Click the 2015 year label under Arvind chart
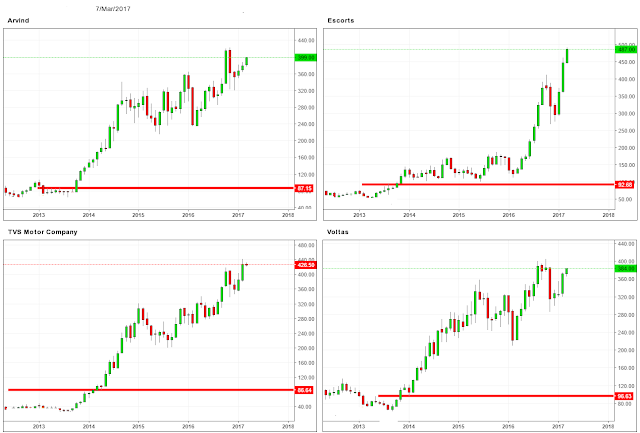The width and height of the screenshot is (640, 433). click(x=138, y=215)
